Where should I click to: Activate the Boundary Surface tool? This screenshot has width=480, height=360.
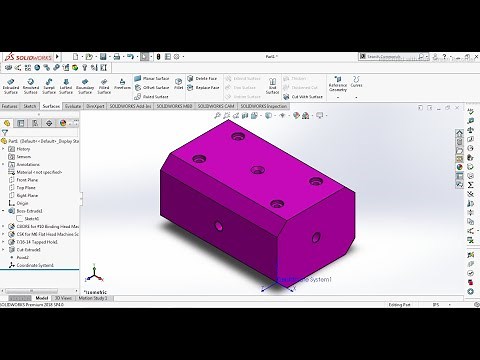[x=85, y=86]
